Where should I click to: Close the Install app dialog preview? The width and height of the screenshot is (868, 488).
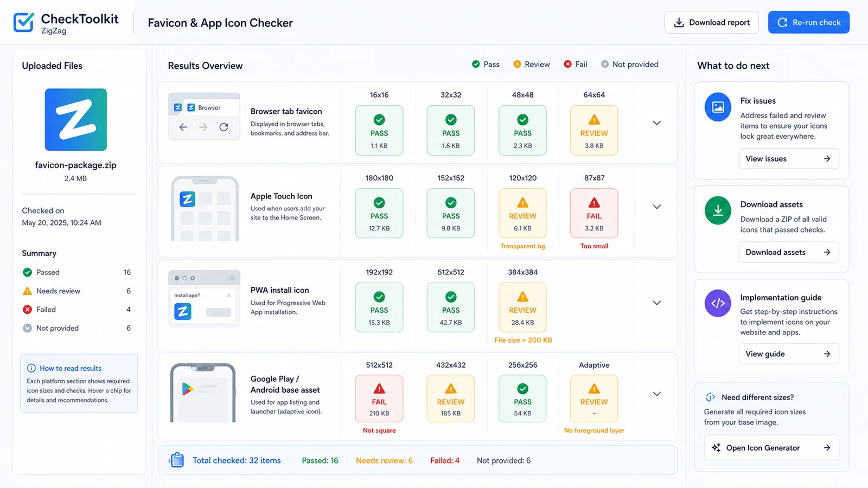tap(229, 296)
